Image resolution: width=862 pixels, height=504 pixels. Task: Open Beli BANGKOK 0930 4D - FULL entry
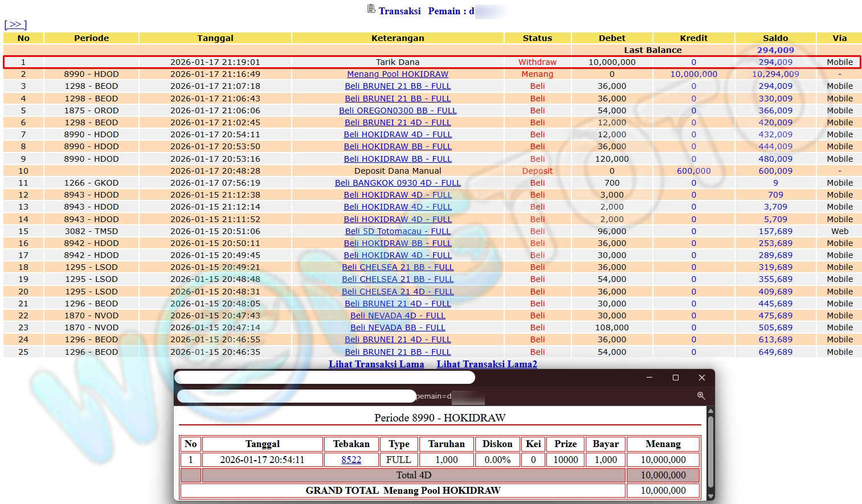point(398,183)
